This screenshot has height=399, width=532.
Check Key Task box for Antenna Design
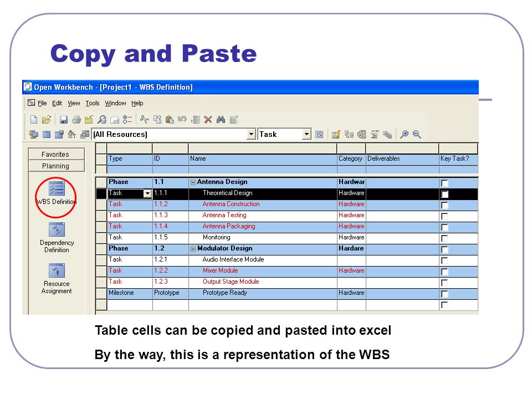tap(444, 183)
